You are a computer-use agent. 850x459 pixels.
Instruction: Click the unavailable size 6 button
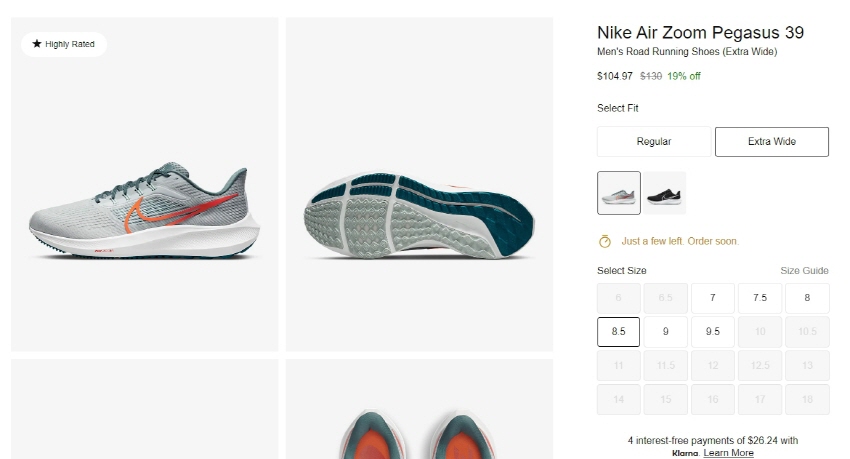tap(618, 298)
